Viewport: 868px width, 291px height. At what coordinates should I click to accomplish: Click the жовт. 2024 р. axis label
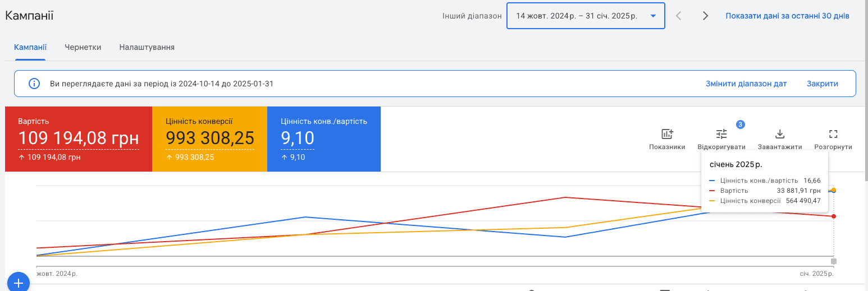pyautogui.click(x=57, y=274)
